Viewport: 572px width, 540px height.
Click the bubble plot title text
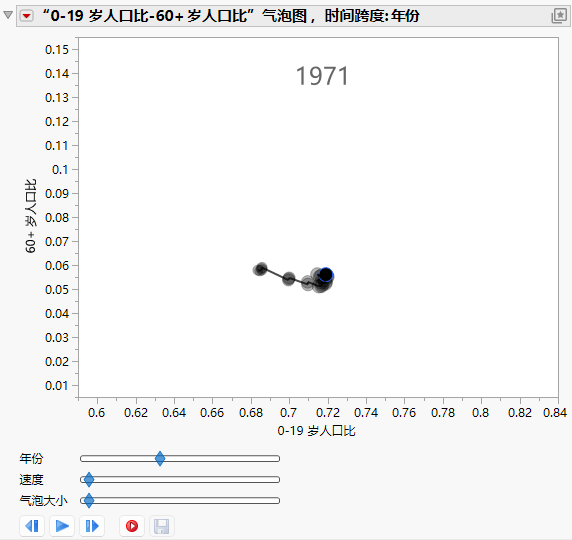pos(230,16)
